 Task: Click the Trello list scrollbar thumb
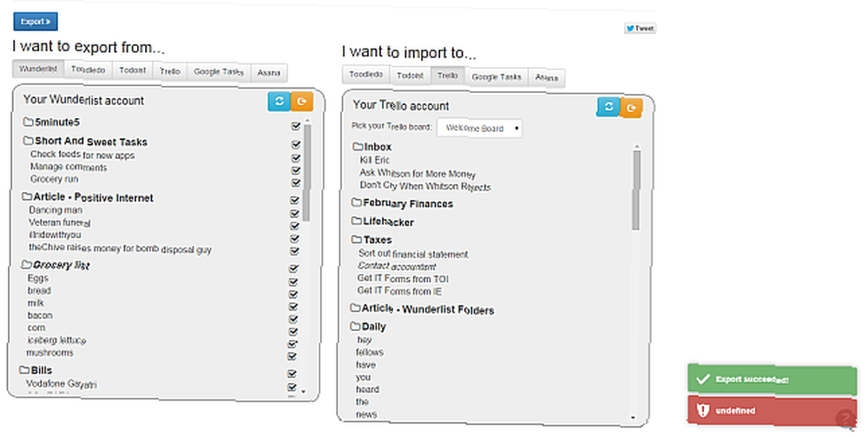[x=636, y=190]
